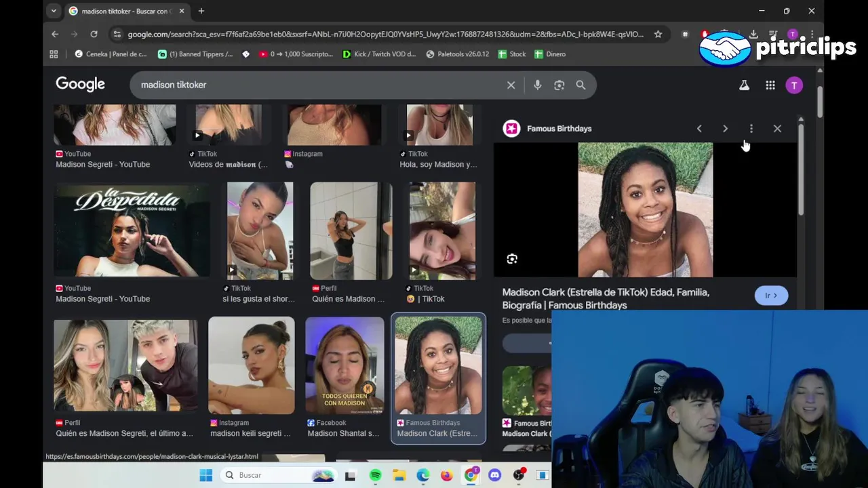Open Task View from the taskbar
The image size is (868, 488).
coord(350,475)
